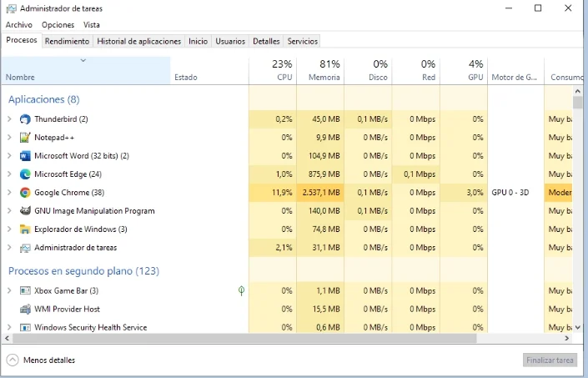Click the GNU Image Manipulation Program icon
The image size is (588, 378).
(25, 211)
